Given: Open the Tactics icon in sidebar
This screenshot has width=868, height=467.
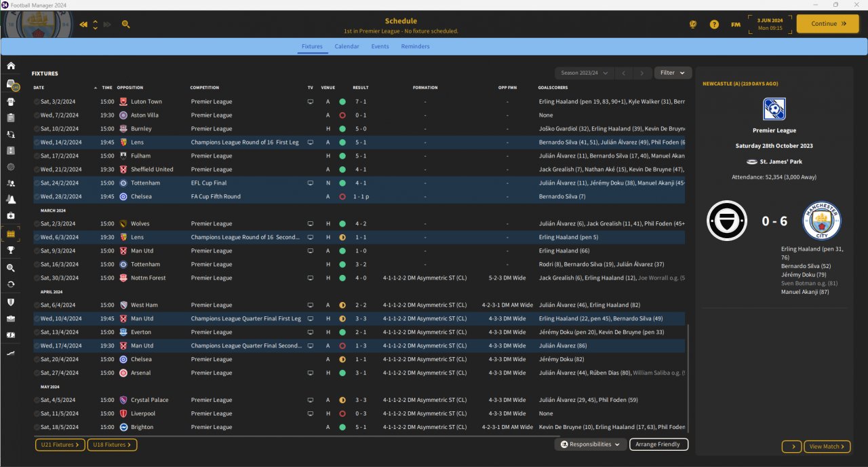Looking at the screenshot, I should [x=11, y=150].
